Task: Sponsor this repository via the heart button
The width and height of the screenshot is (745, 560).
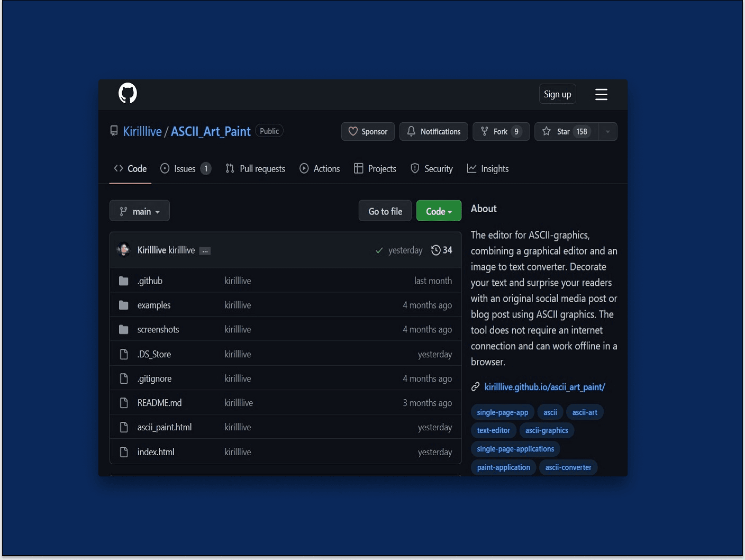Action: 368,131
